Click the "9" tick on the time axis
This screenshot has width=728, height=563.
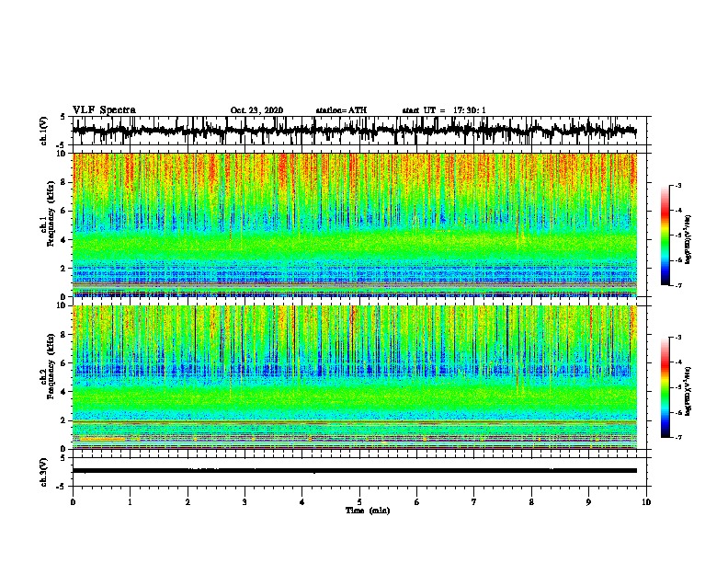point(588,502)
